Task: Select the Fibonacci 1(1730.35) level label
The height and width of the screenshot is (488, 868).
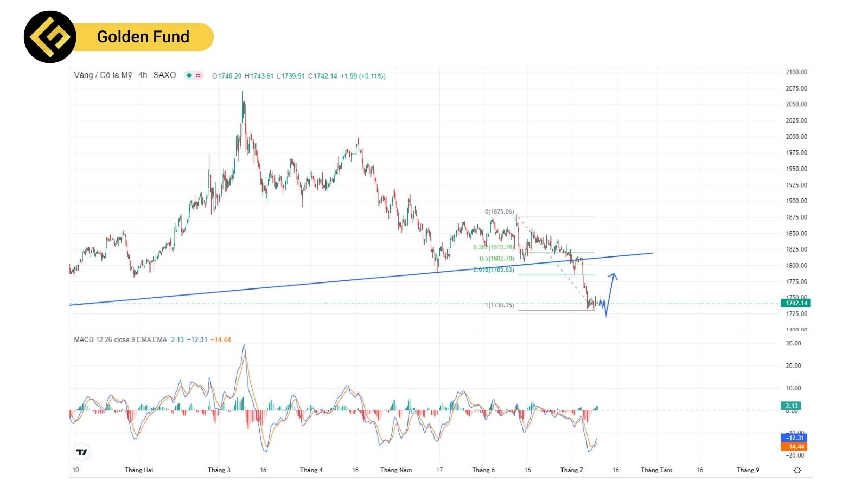Action: tap(499, 305)
